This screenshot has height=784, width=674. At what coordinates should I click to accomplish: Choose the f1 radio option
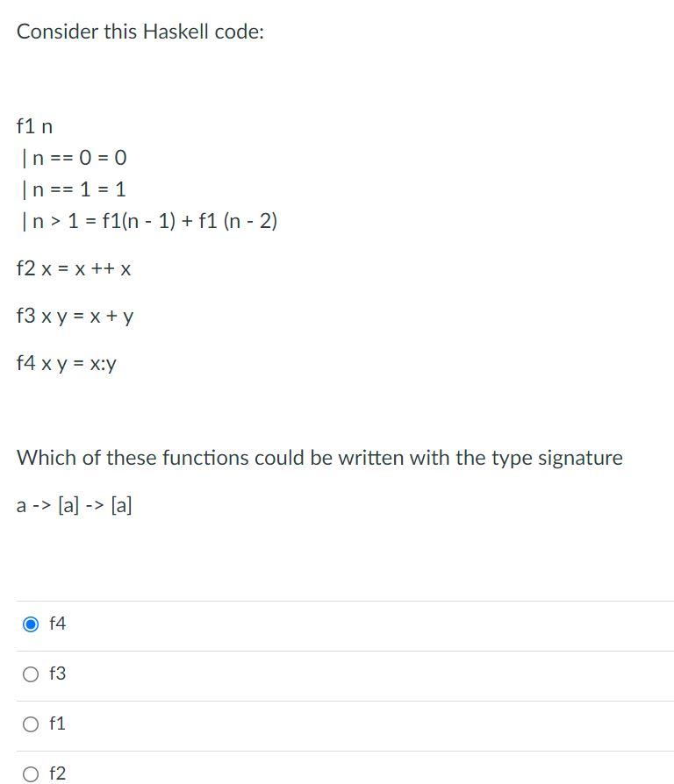click(x=31, y=724)
